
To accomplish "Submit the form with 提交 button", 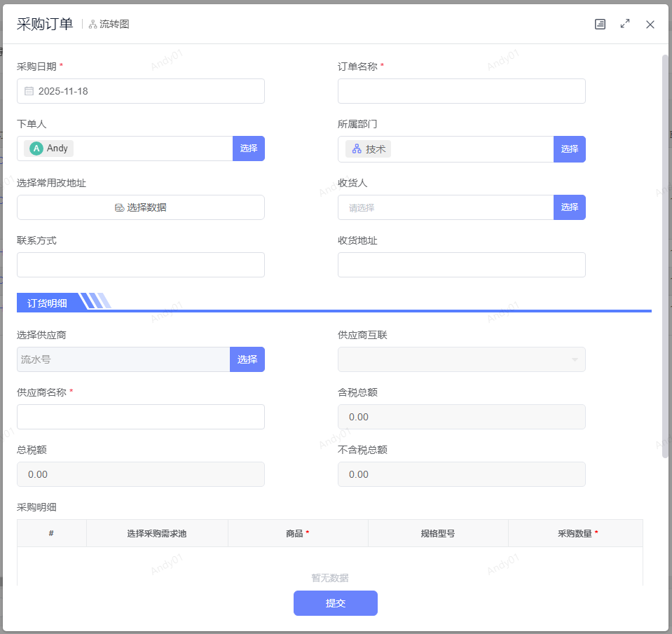I will pos(335,603).
